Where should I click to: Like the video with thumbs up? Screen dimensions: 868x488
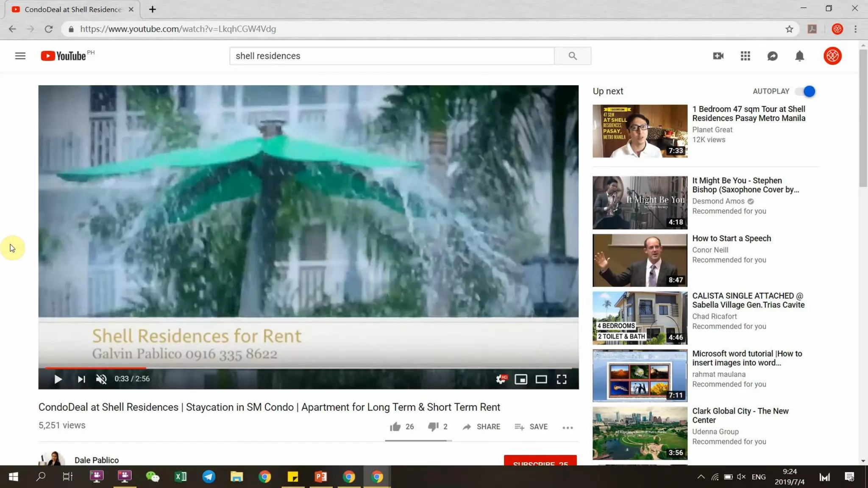pyautogui.click(x=395, y=427)
